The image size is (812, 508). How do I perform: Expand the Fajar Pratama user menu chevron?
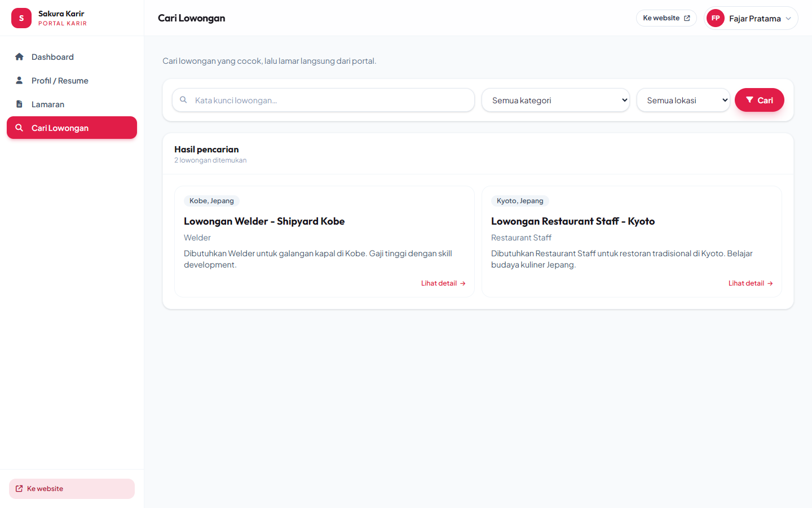788,19
